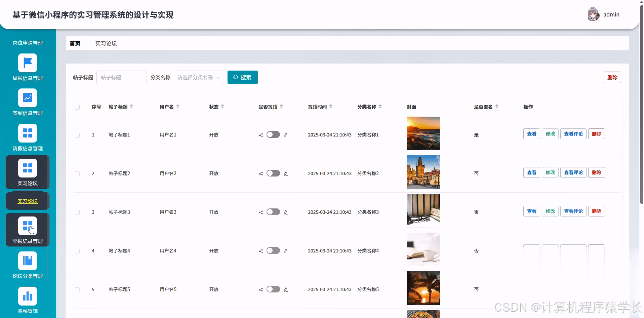
Task: Sort the table by 用户名 column
Action: [x=169, y=107]
